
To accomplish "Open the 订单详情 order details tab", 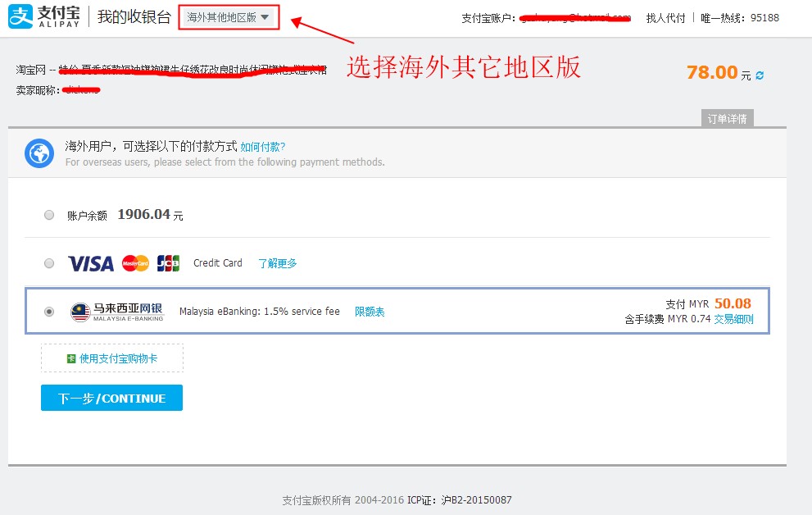I will (727, 119).
